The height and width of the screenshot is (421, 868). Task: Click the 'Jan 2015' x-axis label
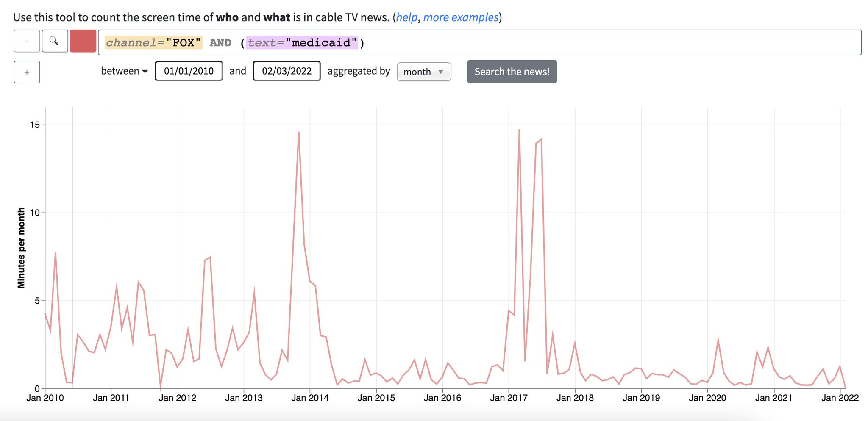(376, 398)
